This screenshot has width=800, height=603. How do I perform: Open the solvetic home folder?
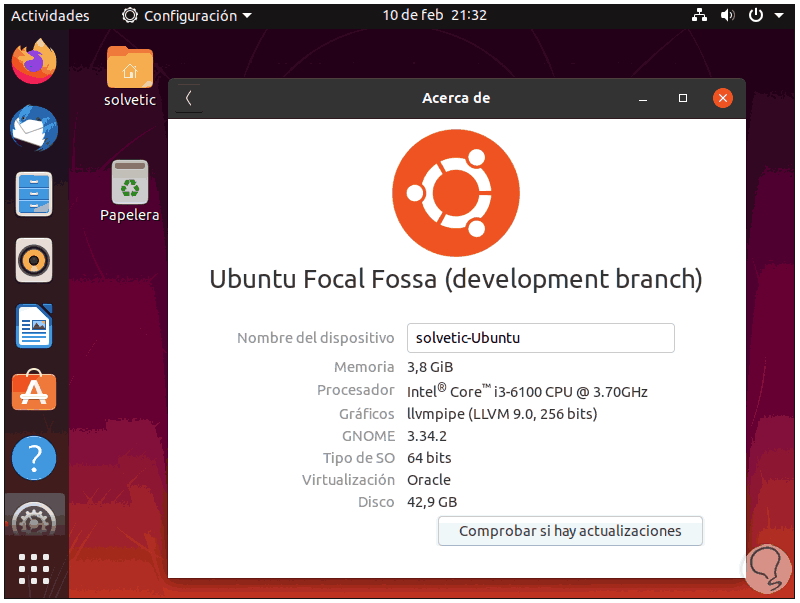point(130,68)
